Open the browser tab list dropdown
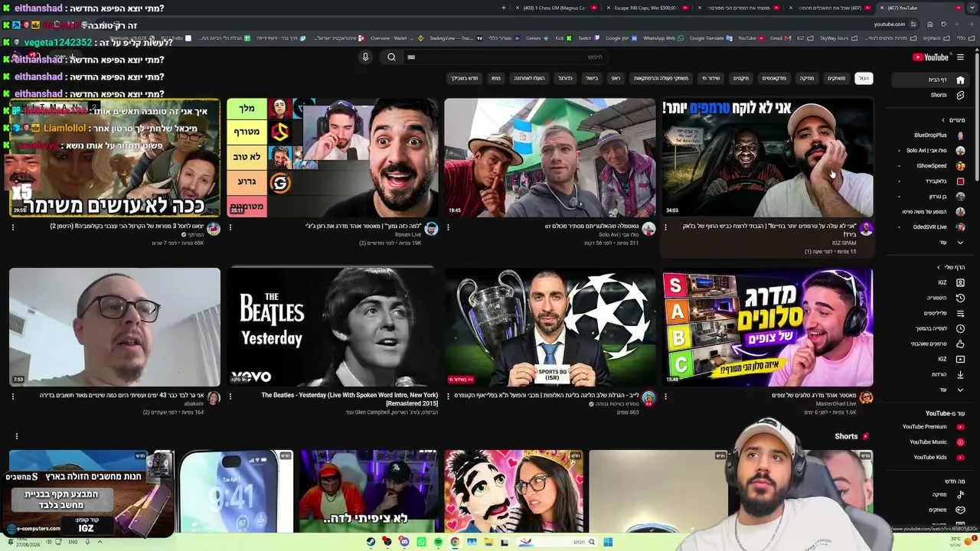Image resolution: width=980 pixels, height=551 pixels. tap(973, 8)
